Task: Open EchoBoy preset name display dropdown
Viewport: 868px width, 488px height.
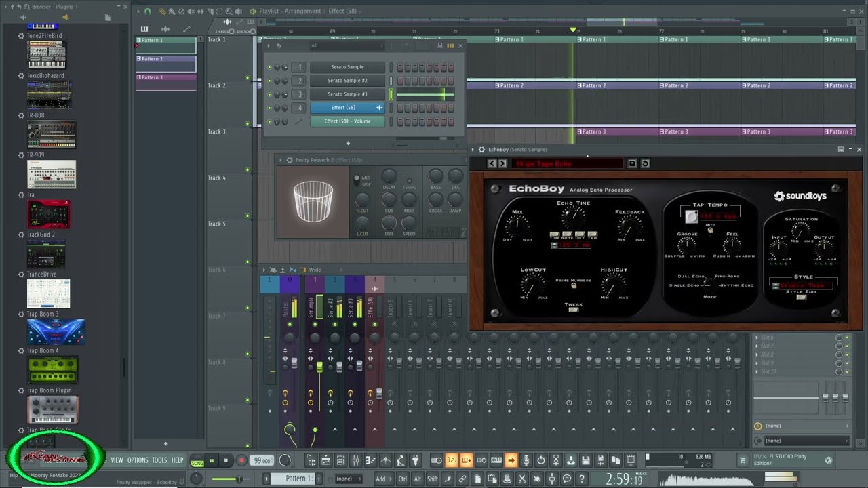Action: point(567,163)
